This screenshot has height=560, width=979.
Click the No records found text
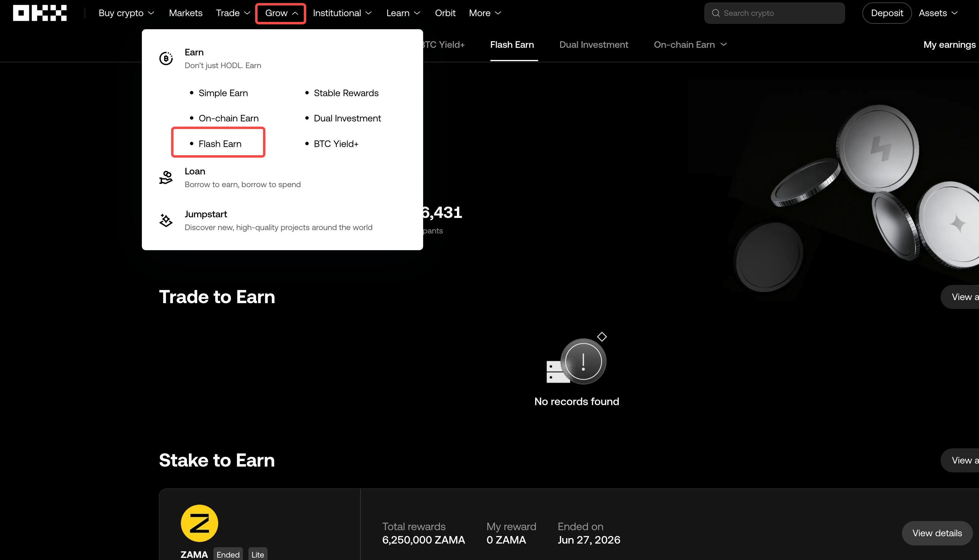pyautogui.click(x=577, y=401)
